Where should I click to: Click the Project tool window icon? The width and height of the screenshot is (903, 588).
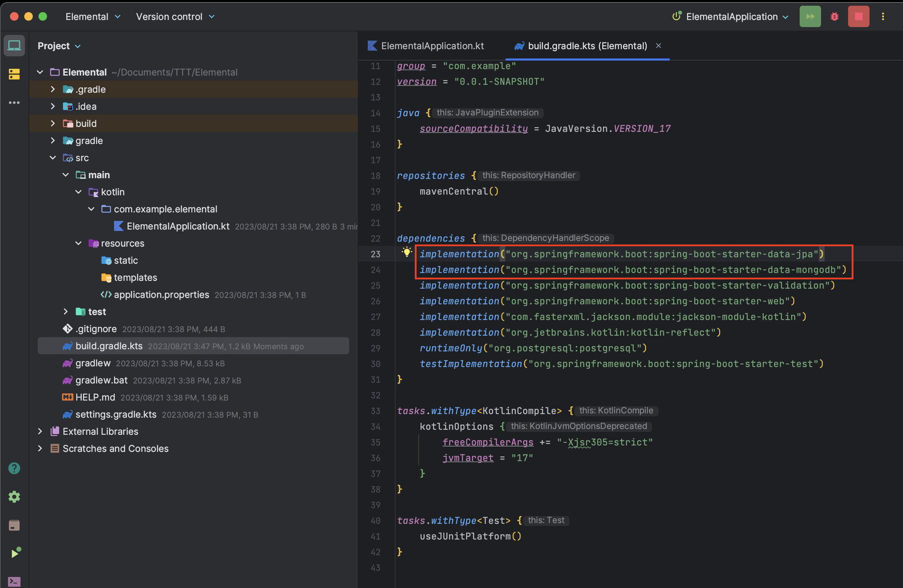(14, 46)
